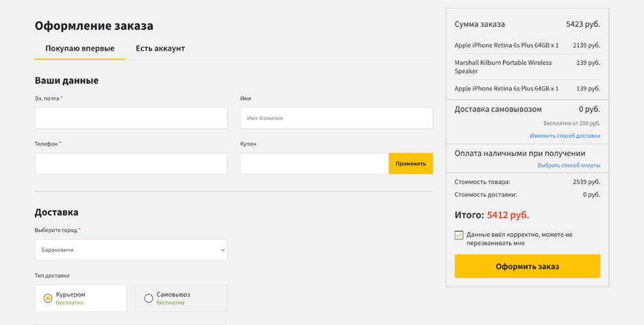Click into the Телефон input field
The height and width of the screenshot is (325, 644).
pos(131,164)
